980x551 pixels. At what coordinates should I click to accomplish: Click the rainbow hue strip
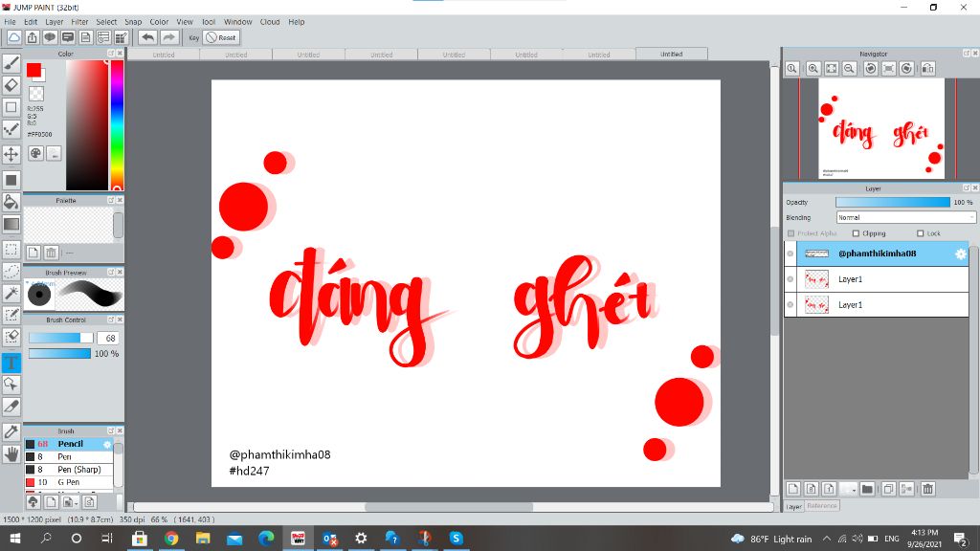117,125
